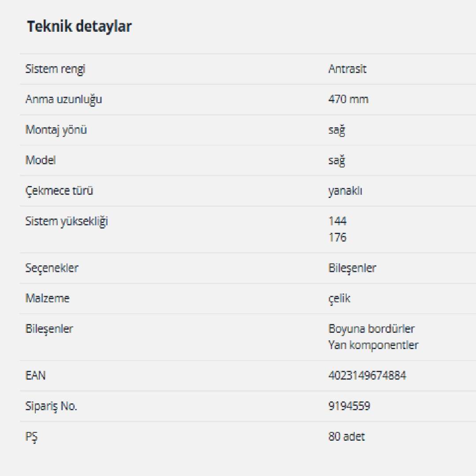Viewport: 476px width, 476px height.
Task: Select the 144 height value
Action: [x=338, y=221]
